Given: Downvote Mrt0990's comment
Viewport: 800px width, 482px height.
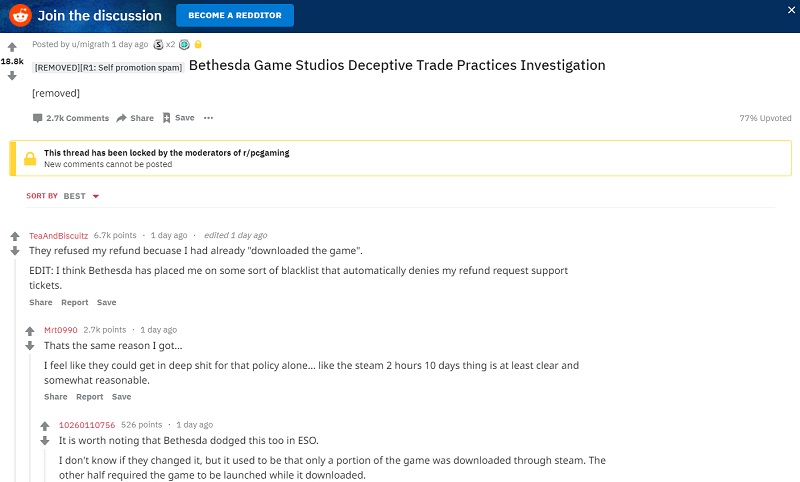Looking at the screenshot, I should (29, 345).
